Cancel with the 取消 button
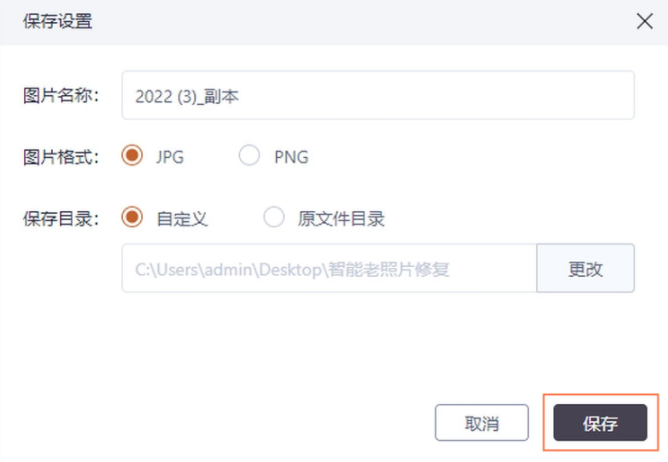 tap(481, 423)
